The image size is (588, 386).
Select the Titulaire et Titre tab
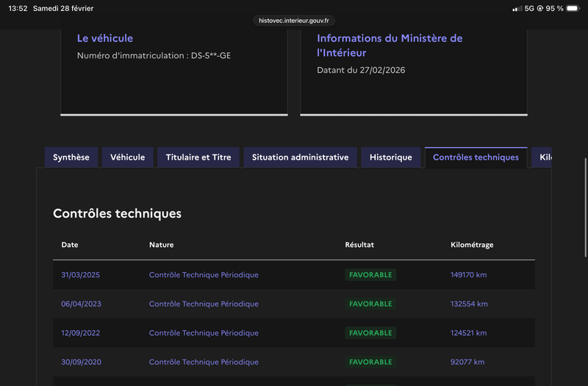[198, 157]
